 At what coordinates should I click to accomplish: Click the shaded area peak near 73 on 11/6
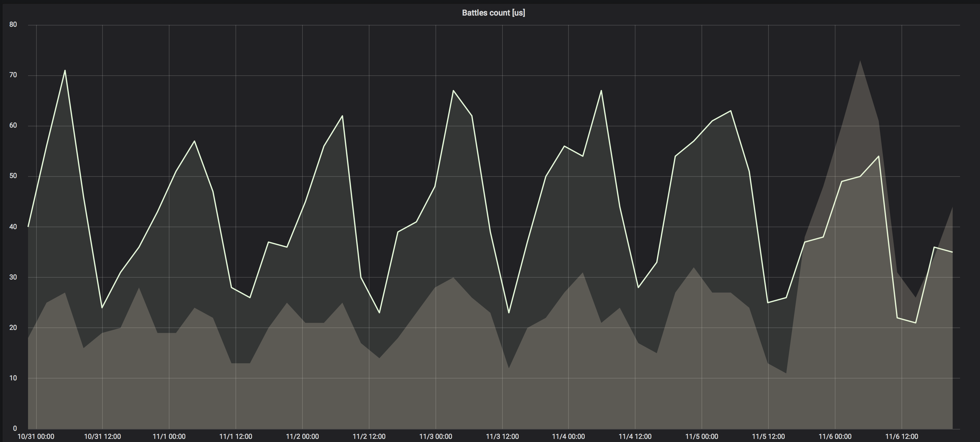(860, 60)
